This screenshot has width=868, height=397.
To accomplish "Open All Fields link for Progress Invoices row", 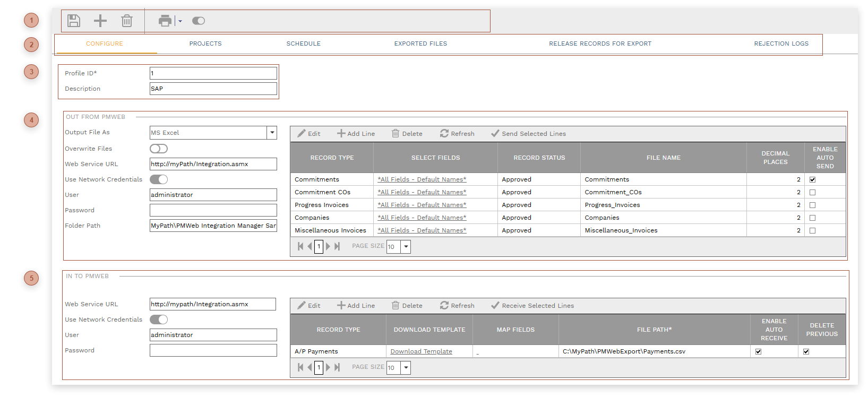I will (x=422, y=205).
